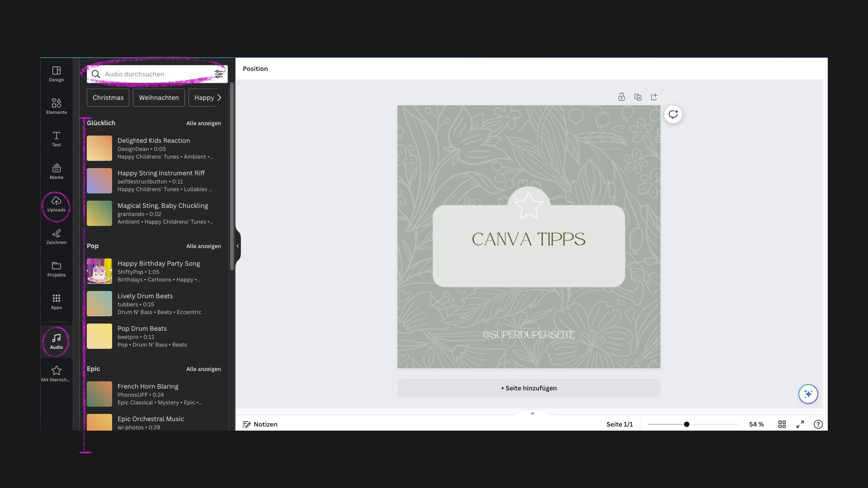Expand more audio categories with the chevron arrow
This screenshot has width=868, height=488.
click(x=219, y=97)
